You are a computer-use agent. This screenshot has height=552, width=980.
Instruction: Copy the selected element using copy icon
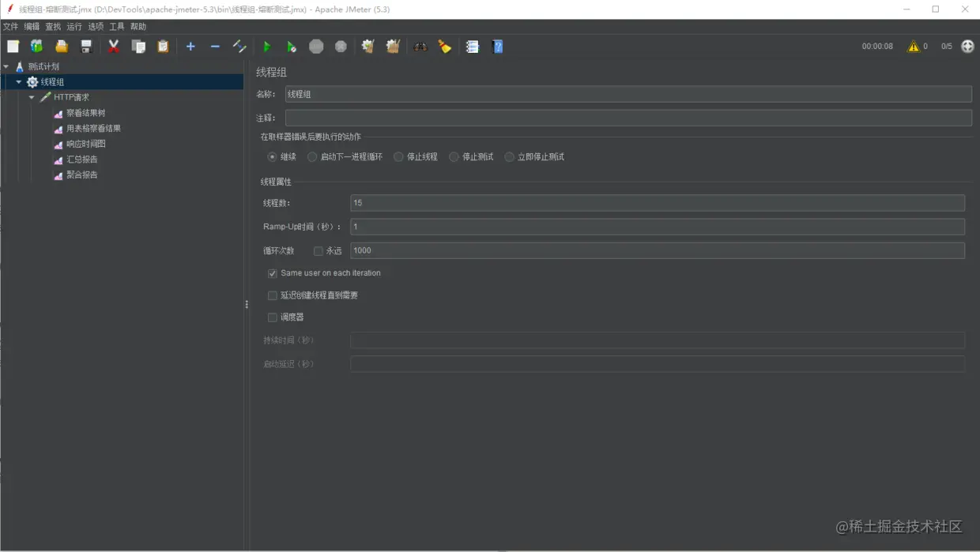(x=138, y=47)
